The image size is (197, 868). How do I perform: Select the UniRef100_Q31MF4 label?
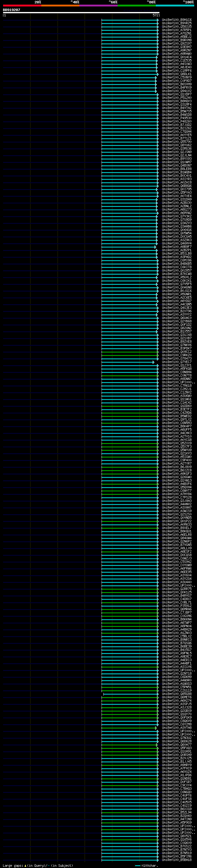[x=176, y=104]
